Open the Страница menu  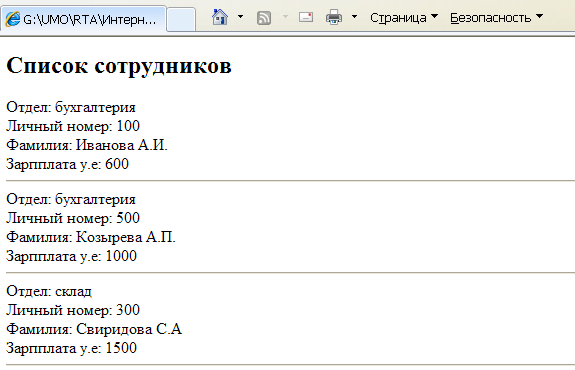click(x=404, y=17)
